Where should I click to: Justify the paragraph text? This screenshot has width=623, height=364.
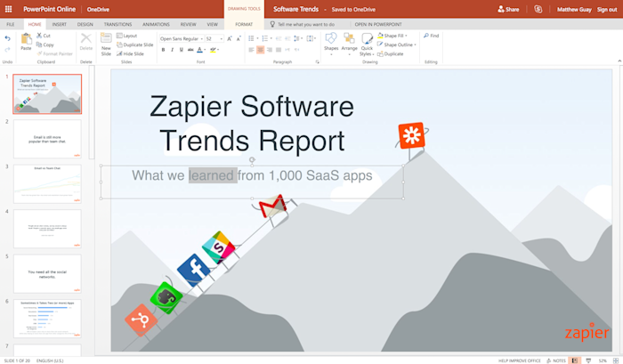pos(279,50)
